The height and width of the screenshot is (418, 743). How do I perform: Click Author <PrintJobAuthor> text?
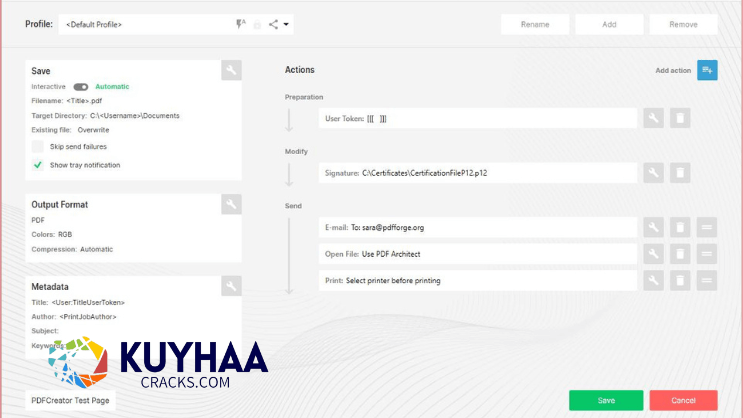74,317
